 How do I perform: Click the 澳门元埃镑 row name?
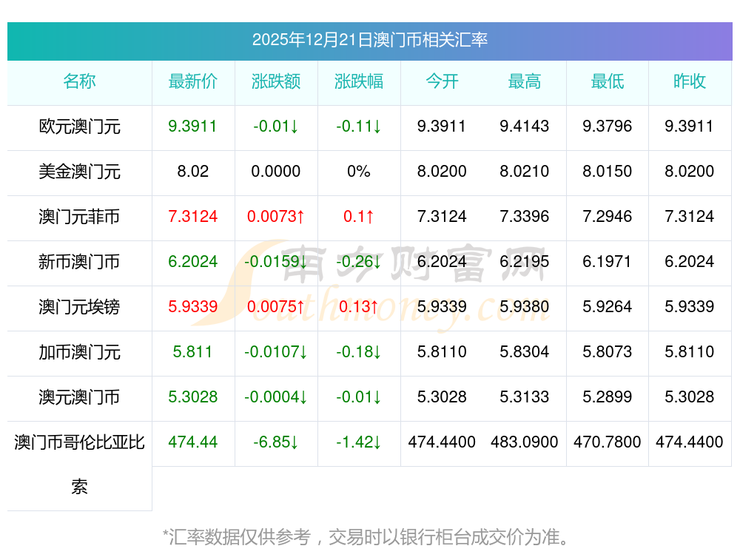point(79,307)
